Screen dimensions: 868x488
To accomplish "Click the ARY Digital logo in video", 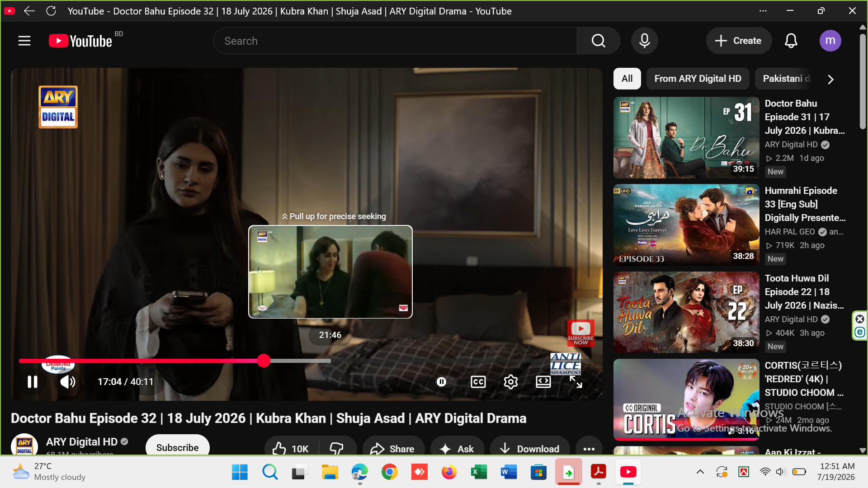I will point(58,107).
